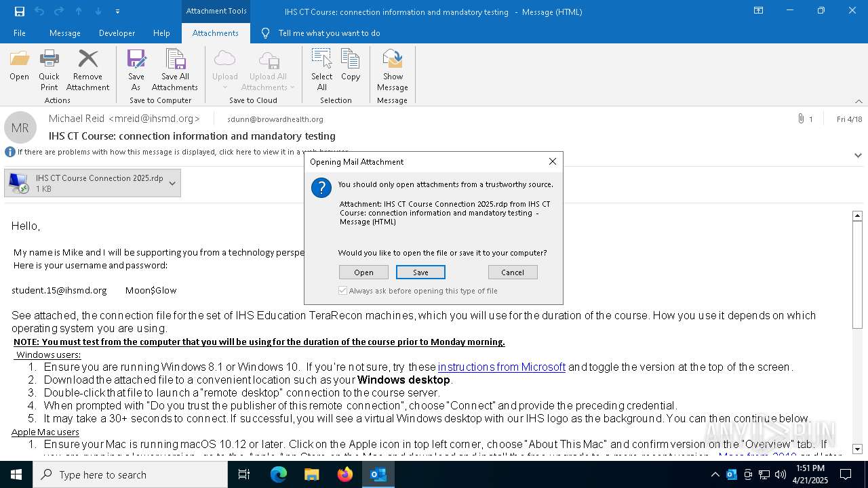Expand the message header chevron
Viewport: 868px width, 488px height.
tap(858, 155)
